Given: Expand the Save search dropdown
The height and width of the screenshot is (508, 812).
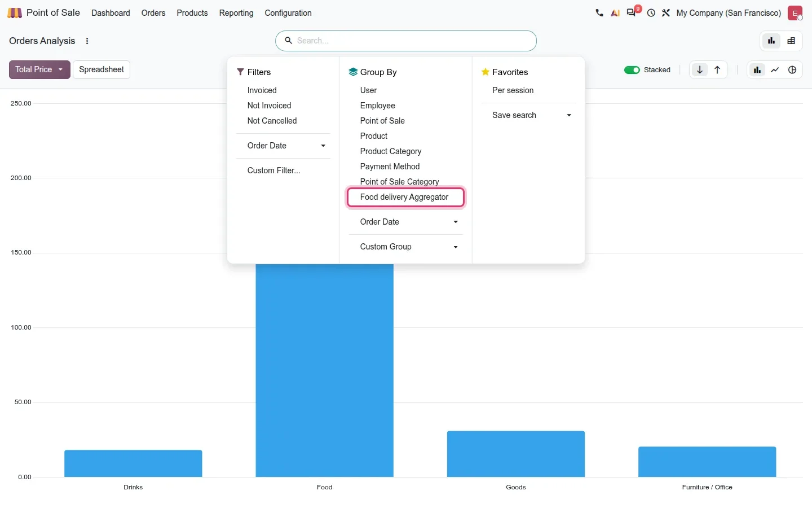Looking at the screenshot, I should click(x=528, y=115).
